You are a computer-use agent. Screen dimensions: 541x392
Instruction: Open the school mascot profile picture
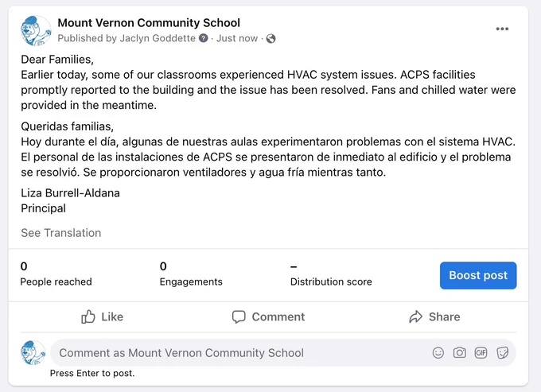tap(36, 31)
